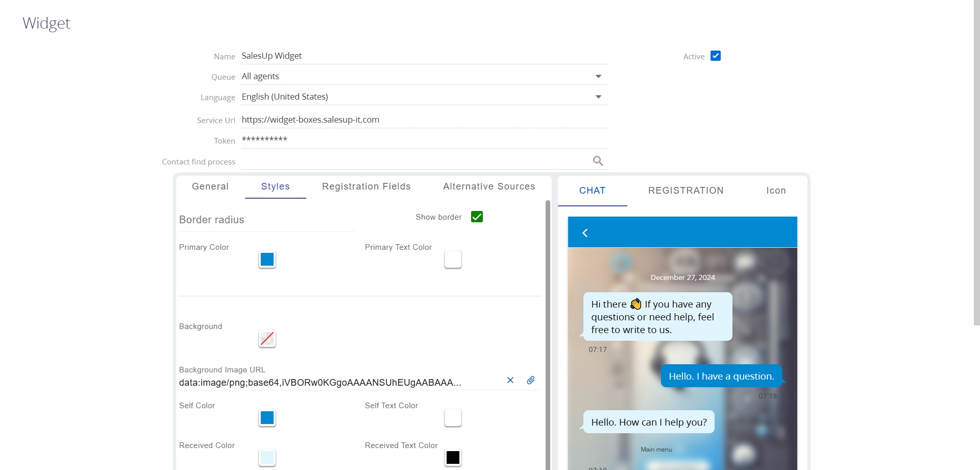Click the 'All agents' queue value
Image resolution: width=980 pixels, height=470 pixels.
click(260, 76)
